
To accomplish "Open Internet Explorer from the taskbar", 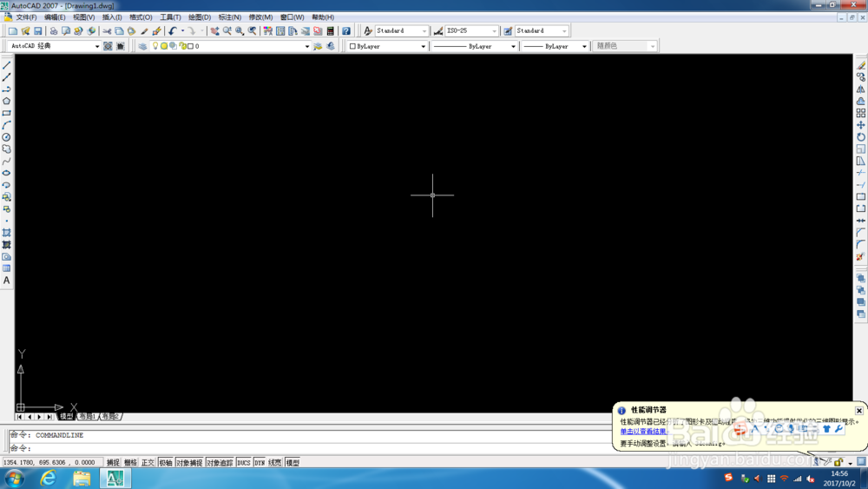I will [x=48, y=478].
